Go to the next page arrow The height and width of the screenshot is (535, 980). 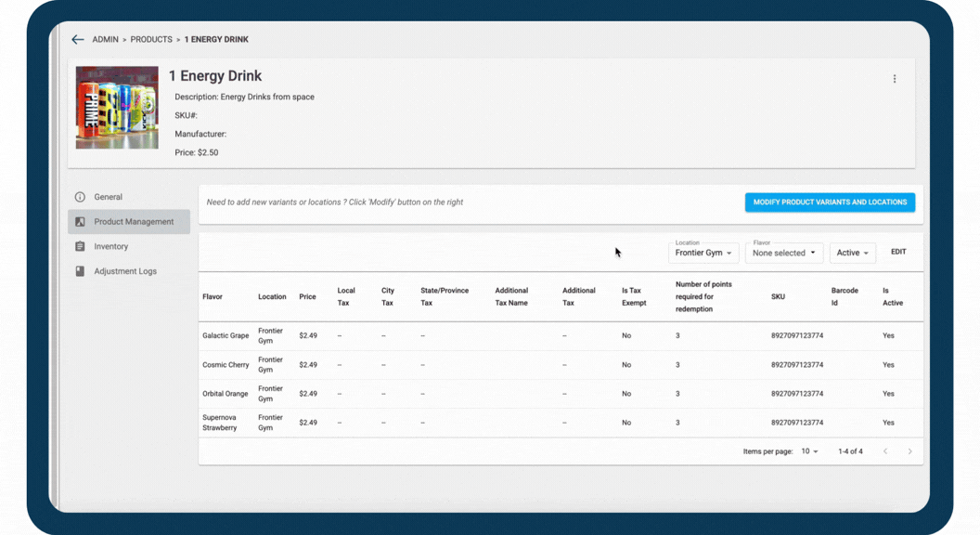click(x=909, y=451)
